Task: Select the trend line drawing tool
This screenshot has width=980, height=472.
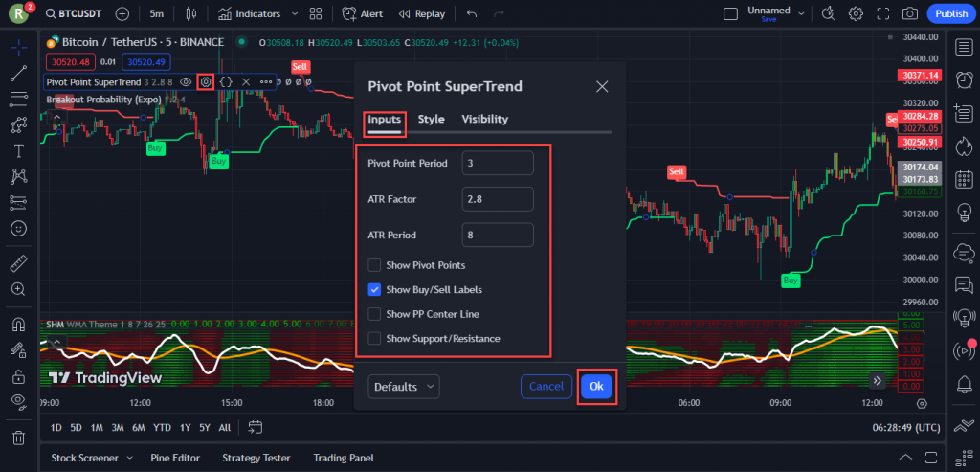Action: coord(19,73)
